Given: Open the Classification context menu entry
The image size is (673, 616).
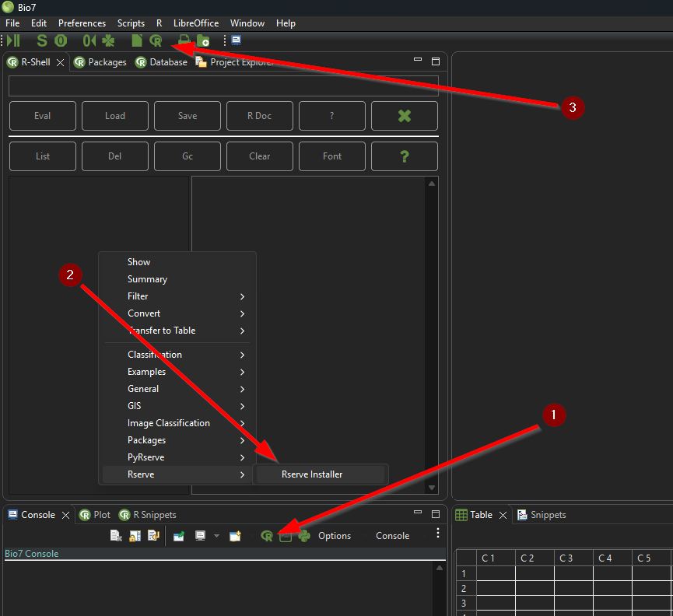Looking at the screenshot, I should point(177,355).
